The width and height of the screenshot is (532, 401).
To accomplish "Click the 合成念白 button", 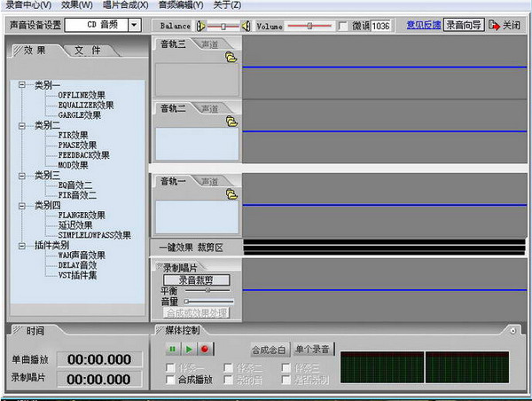I will coord(269,350).
